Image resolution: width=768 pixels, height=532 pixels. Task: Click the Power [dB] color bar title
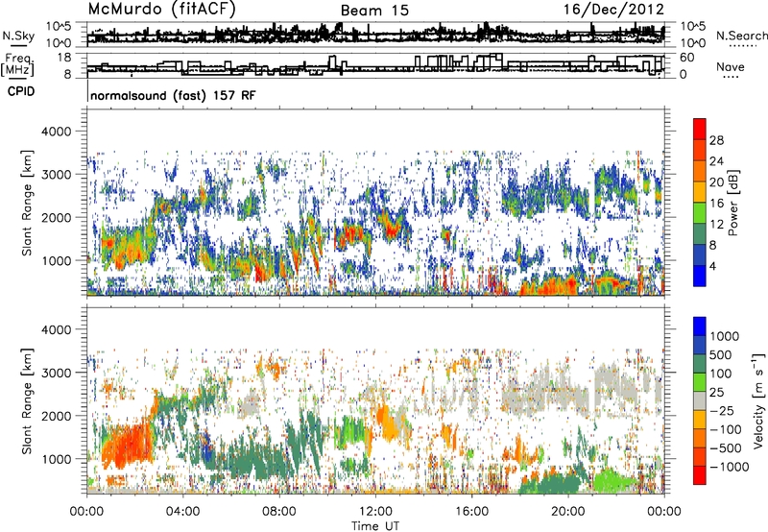click(732, 203)
